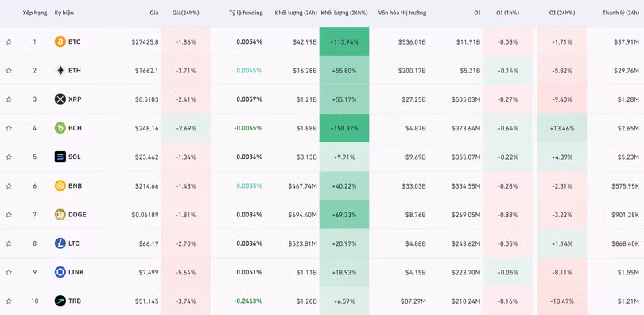The width and height of the screenshot is (644, 315).
Task: Open the BCH symbol link
Action: (75, 128)
